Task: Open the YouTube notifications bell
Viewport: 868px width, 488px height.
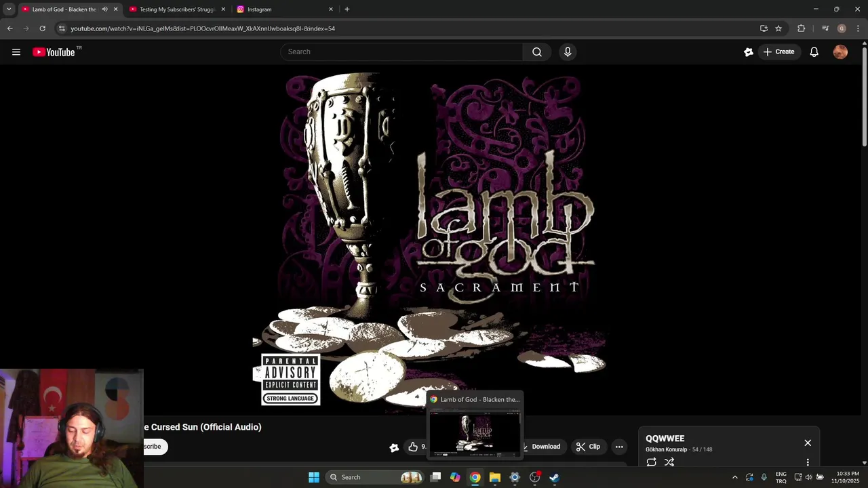Action: [814, 52]
